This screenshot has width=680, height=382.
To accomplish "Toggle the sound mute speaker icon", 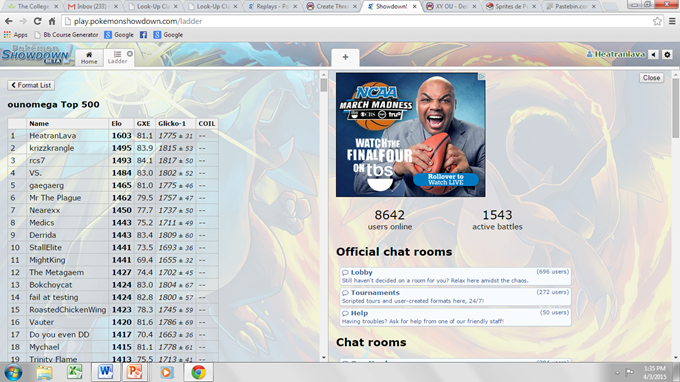I will [653, 55].
